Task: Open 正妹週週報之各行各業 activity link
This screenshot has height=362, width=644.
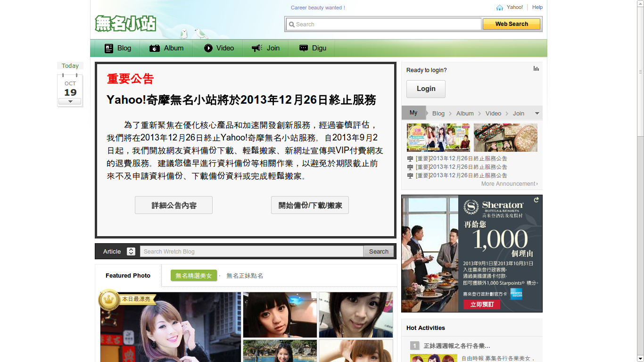Action: pos(457,346)
